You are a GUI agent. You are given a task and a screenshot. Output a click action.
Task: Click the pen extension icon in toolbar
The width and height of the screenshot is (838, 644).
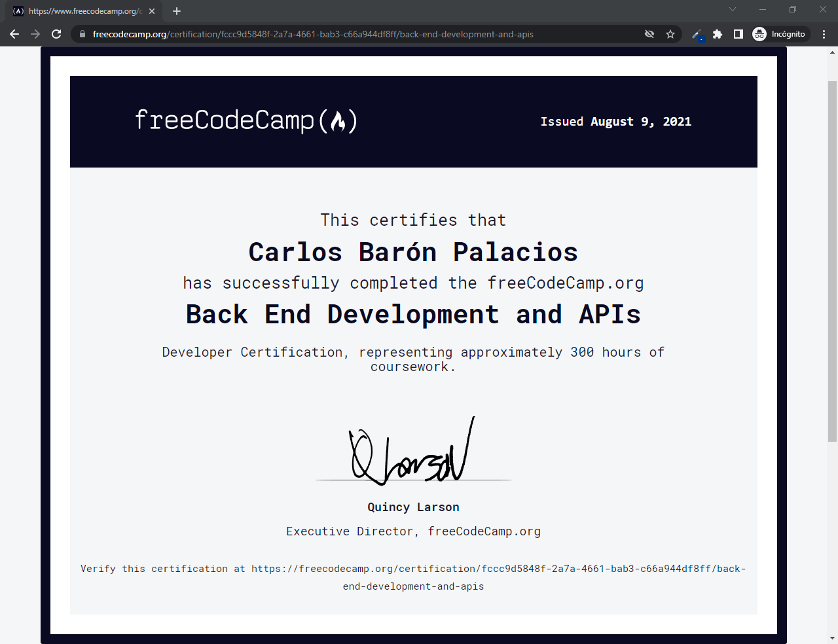[x=698, y=34]
